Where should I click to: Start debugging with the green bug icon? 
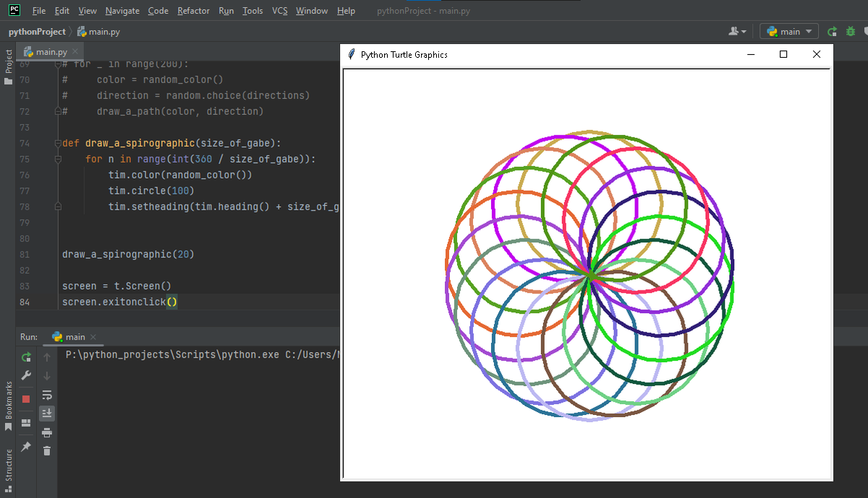coord(850,32)
